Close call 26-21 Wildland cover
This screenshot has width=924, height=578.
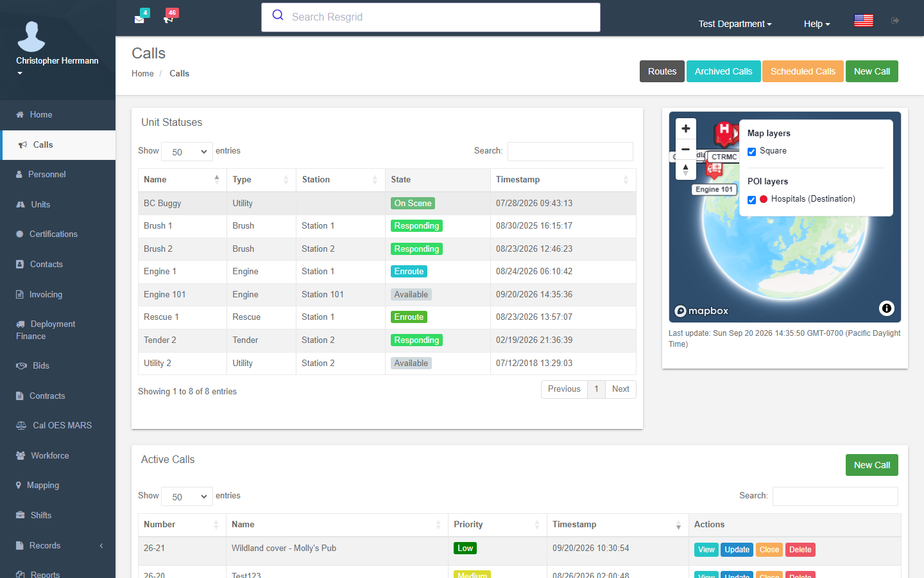(769, 550)
